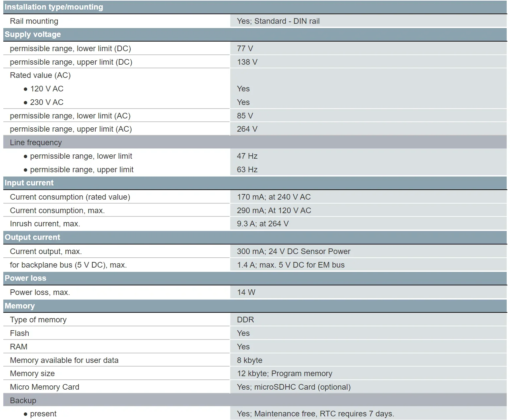Screen dimensions: 510x420
Task: Click the 'Memory' section header
Action: click(x=255, y=306)
